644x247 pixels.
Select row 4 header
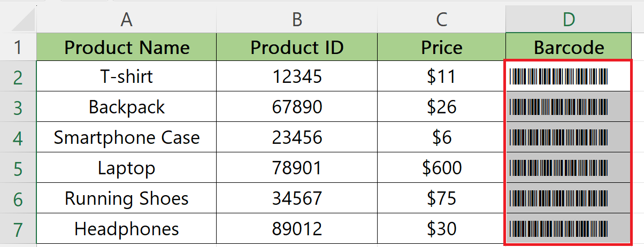pyautogui.click(x=18, y=137)
